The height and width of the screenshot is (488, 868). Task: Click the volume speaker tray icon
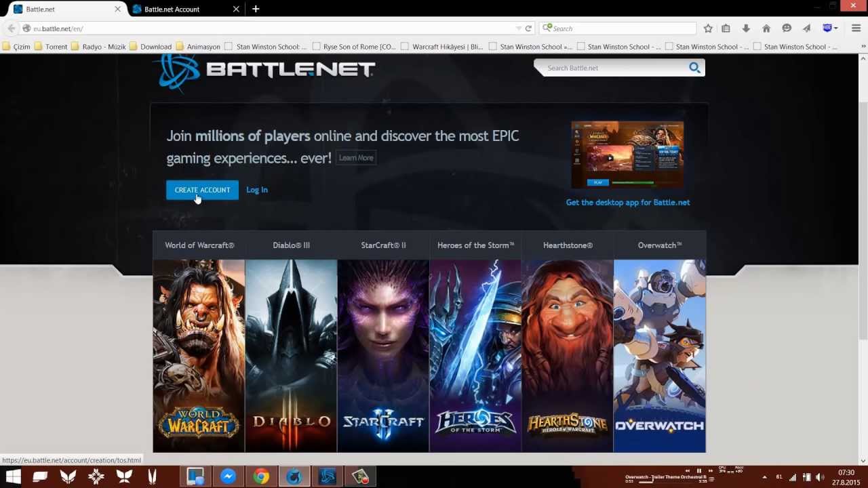(x=819, y=477)
